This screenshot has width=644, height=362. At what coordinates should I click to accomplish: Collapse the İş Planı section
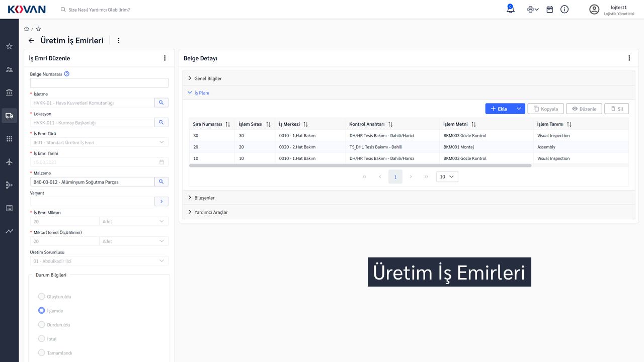click(409, 93)
